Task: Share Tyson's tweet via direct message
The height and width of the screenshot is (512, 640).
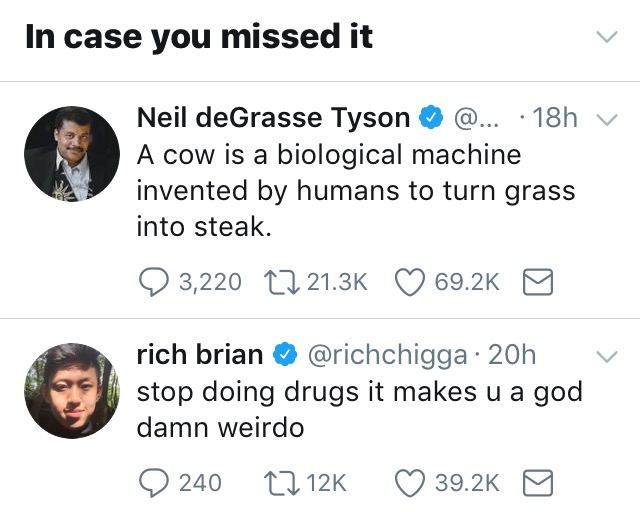Action: coord(539,282)
